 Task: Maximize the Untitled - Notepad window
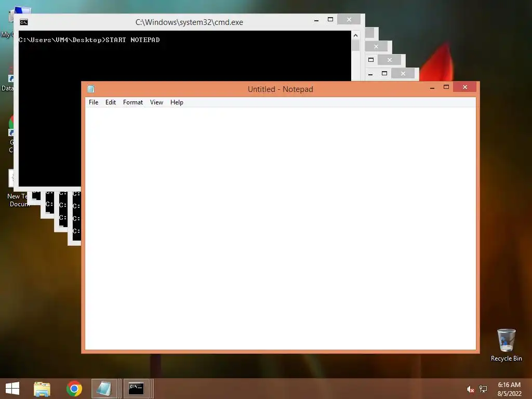[x=446, y=87]
